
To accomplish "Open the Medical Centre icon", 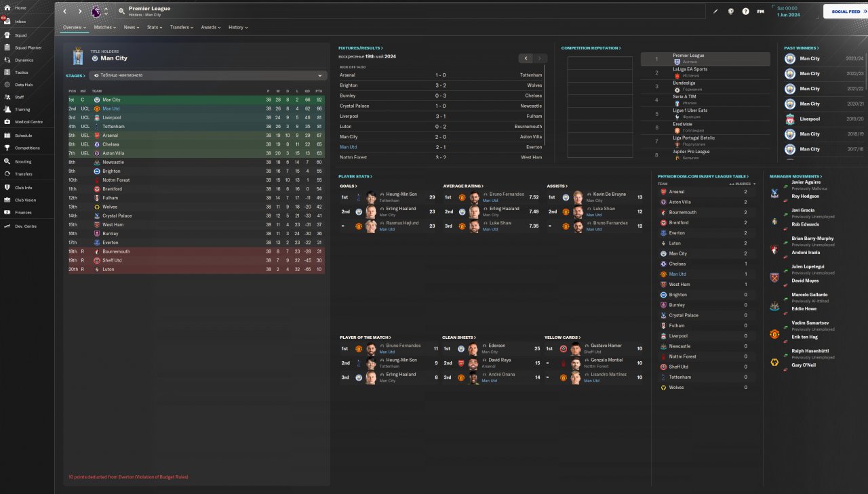I will click(x=7, y=122).
